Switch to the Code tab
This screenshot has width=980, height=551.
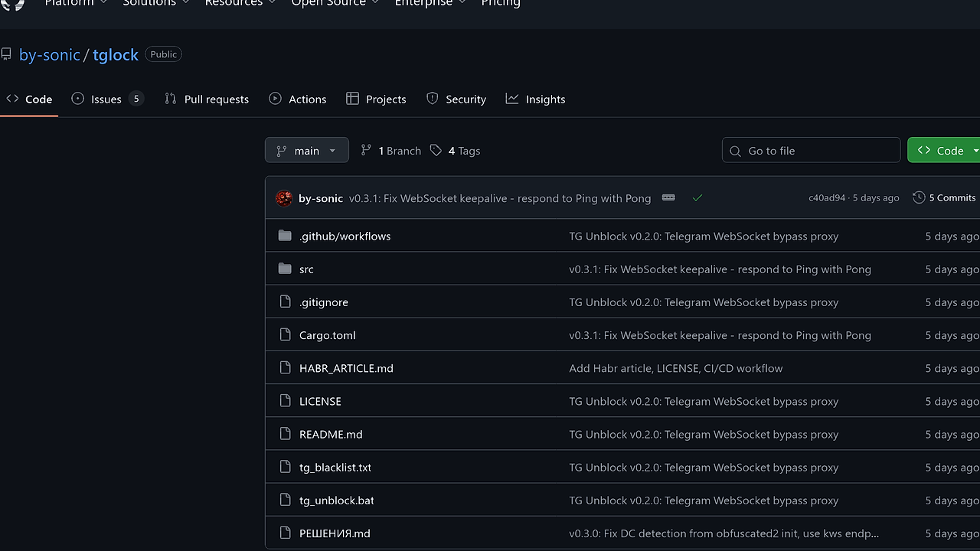click(x=29, y=99)
